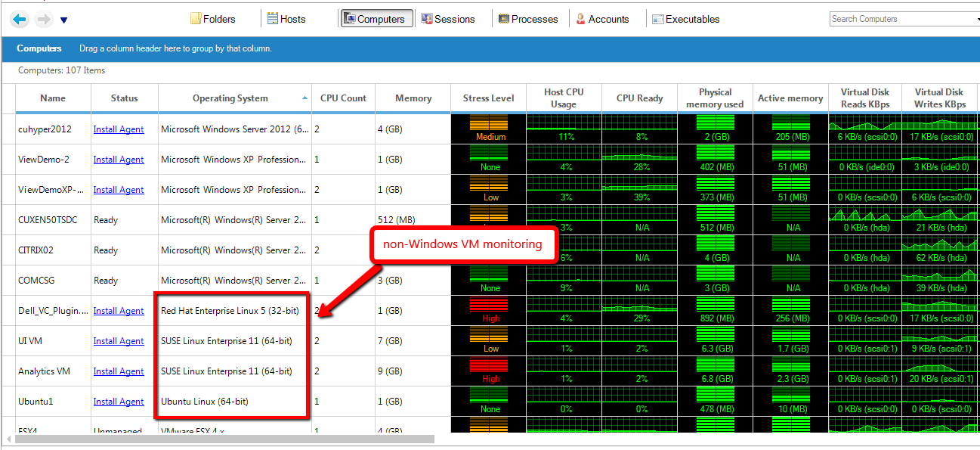Click the Virtual Disk Reads KBps header

coord(865,98)
